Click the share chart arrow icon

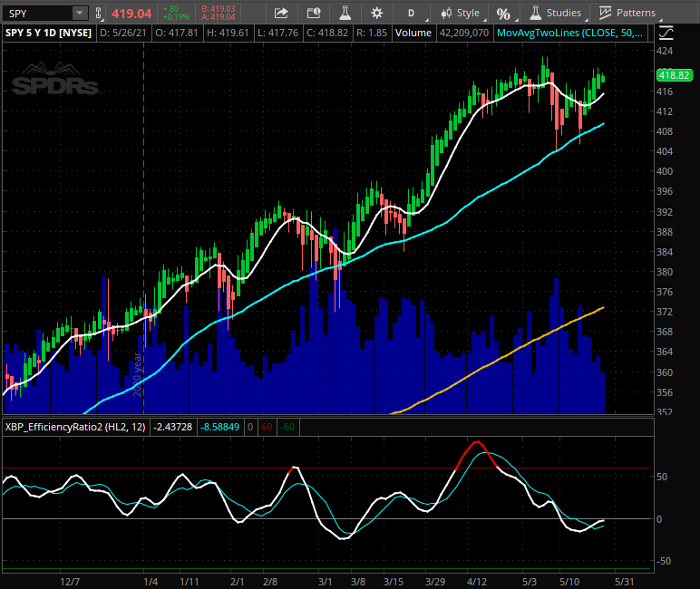[281, 14]
